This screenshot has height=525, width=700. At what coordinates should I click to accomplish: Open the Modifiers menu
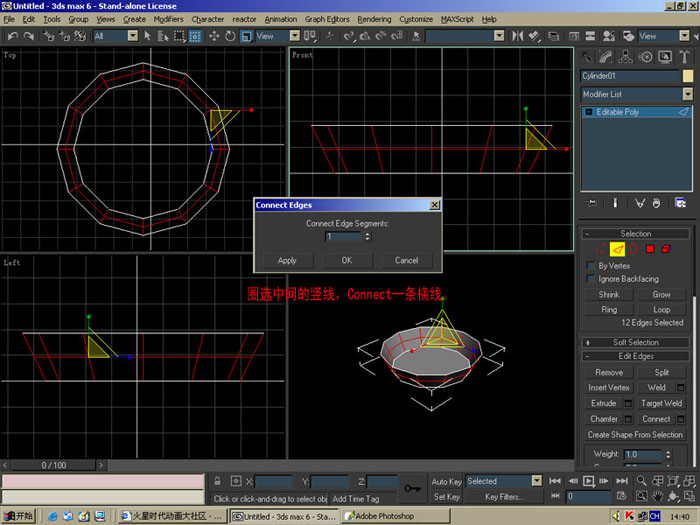tap(168, 19)
